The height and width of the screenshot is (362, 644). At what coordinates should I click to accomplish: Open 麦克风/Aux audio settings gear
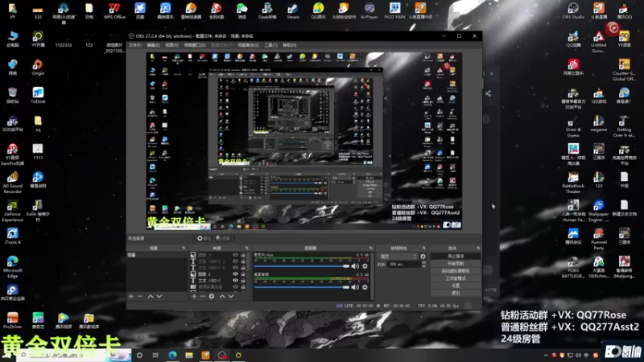coord(365,266)
